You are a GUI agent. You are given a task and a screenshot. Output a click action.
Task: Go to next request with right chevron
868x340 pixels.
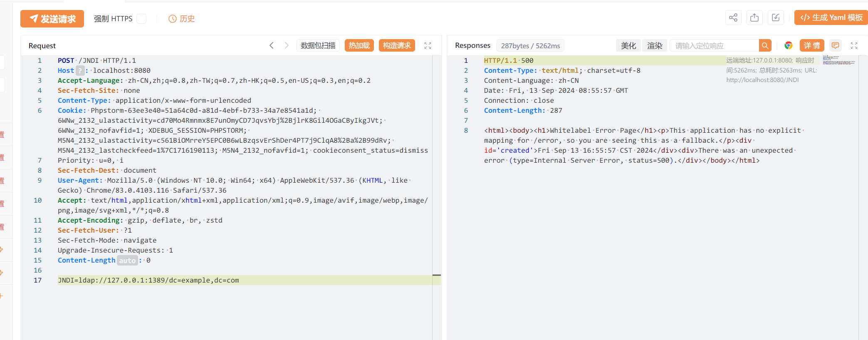point(287,45)
